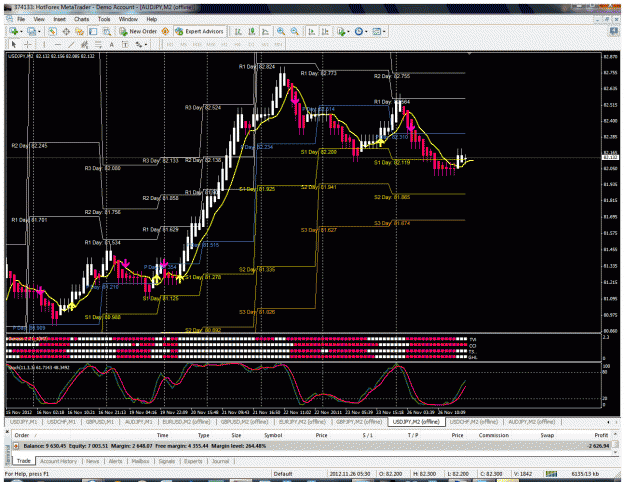Switch to GBPJPY,M2 (offline) chart tab
The height and width of the screenshot is (482, 625).
(x=359, y=422)
